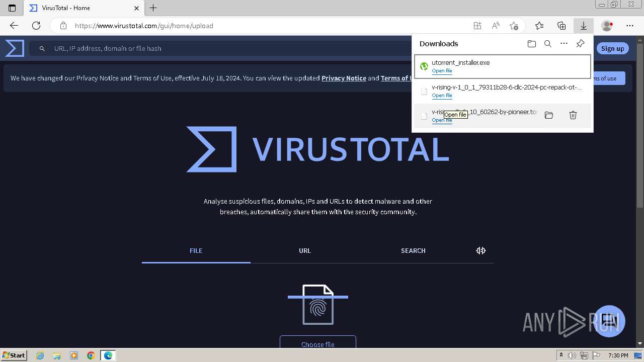Pin the Downloads panel
Viewport: 644px width, 362px height.
(580, 44)
